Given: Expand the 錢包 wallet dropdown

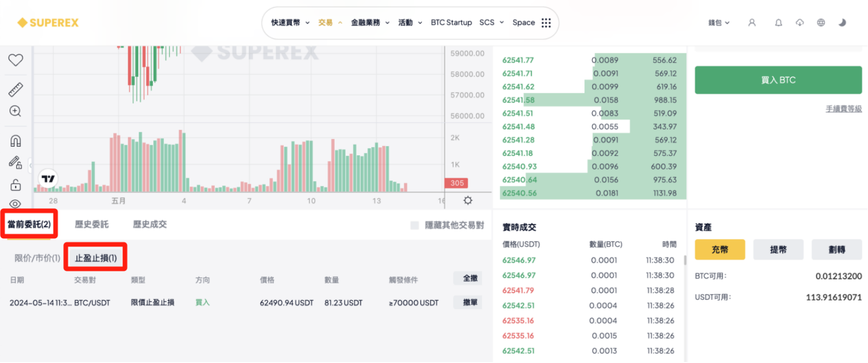Looking at the screenshot, I should (x=719, y=22).
